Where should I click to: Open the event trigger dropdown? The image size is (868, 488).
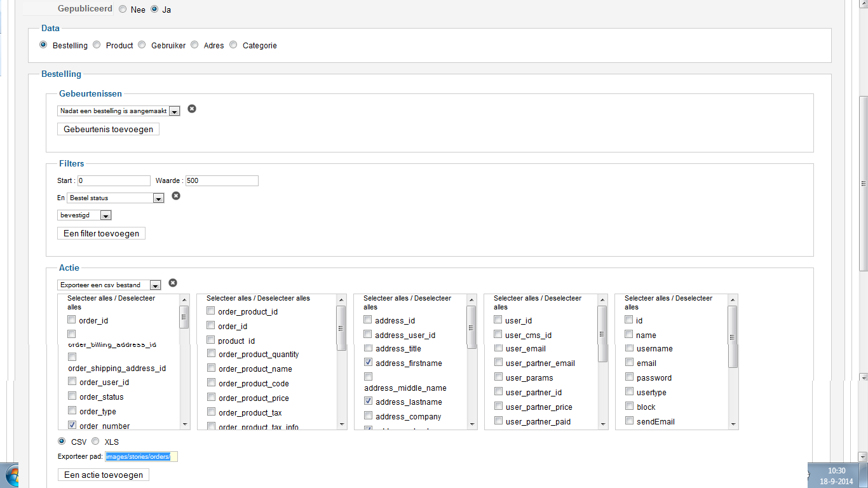click(x=174, y=111)
